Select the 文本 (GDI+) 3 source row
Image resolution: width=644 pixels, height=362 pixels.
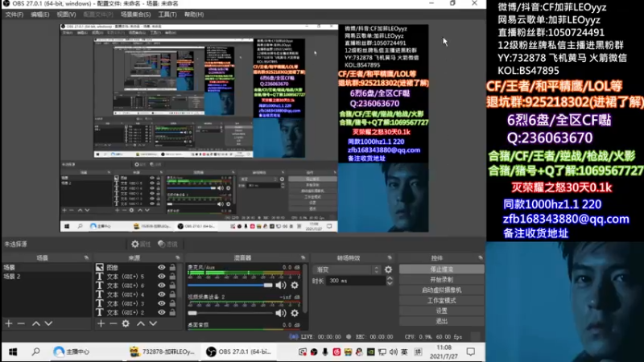(x=135, y=303)
